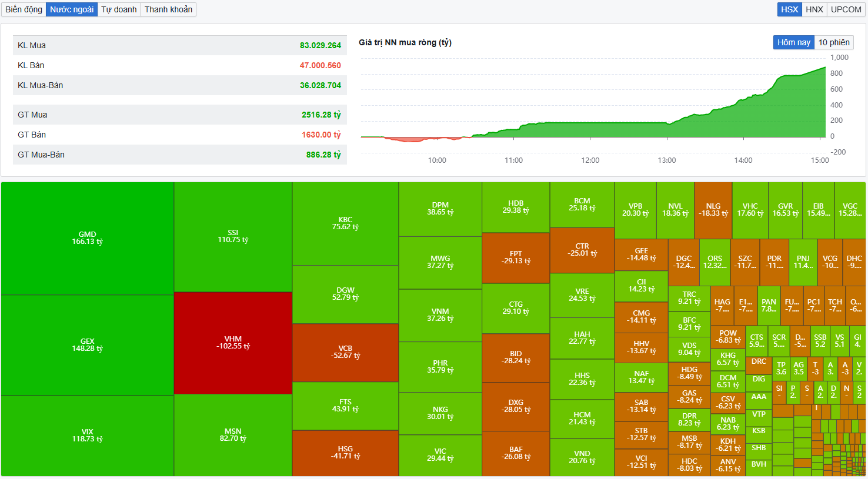
Task: Select the Nước ngoài tab
Action: click(x=72, y=9)
